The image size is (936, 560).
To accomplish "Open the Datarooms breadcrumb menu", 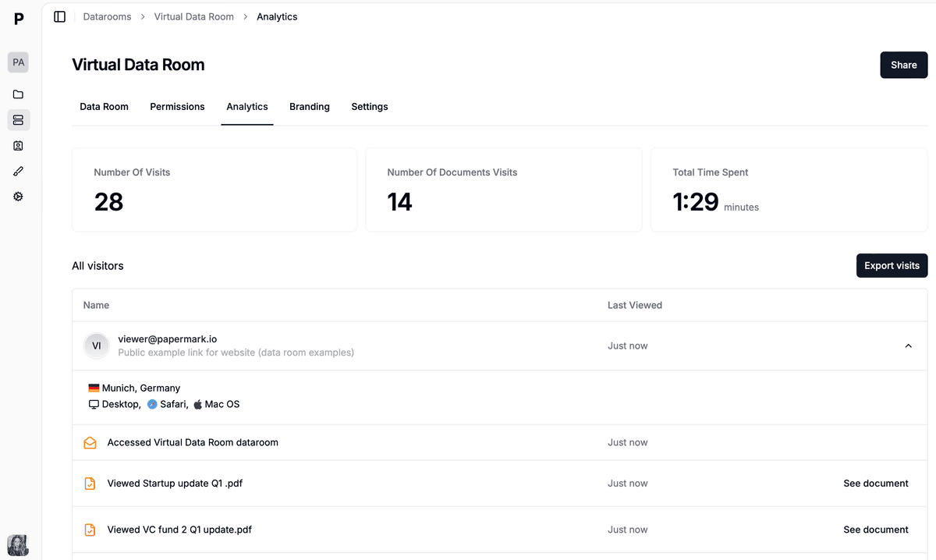I will pos(107,16).
